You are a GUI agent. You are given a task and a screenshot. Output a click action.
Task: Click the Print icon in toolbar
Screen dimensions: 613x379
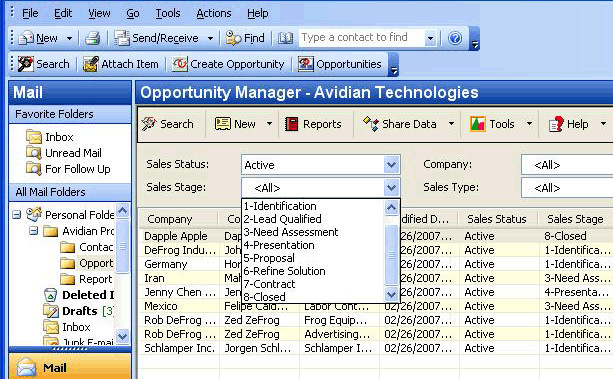(93, 38)
